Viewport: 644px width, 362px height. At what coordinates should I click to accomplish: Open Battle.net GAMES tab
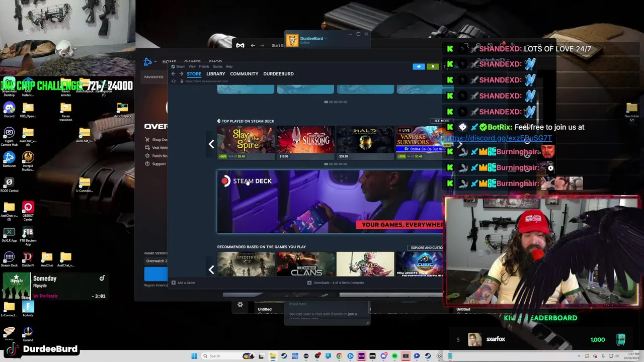pos(192,62)
